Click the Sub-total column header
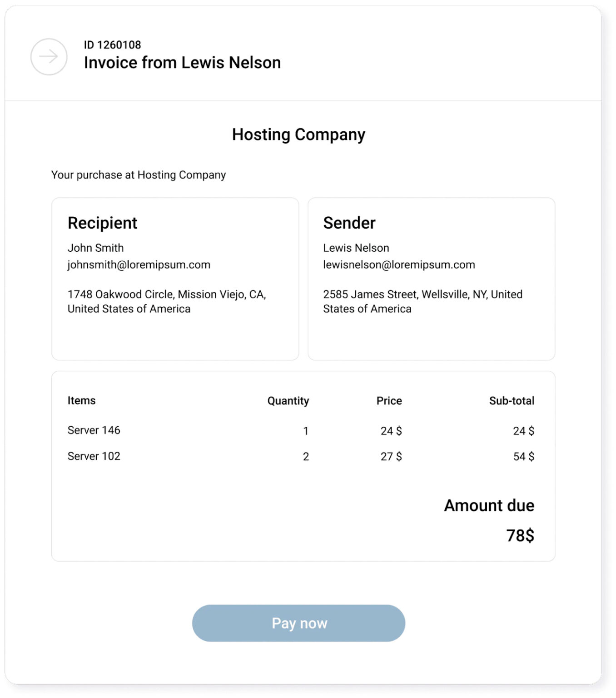Screen dimensions: 616x698 click(512, 401)
